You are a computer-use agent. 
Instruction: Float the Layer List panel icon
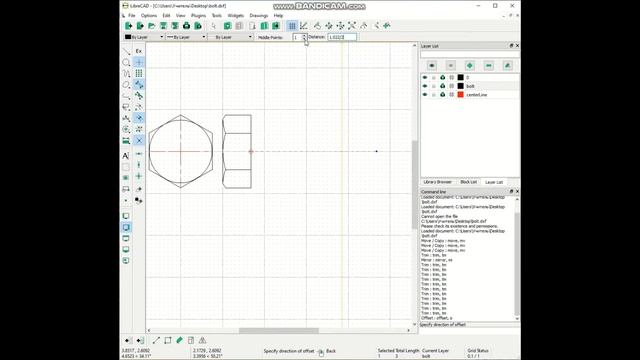511,46
